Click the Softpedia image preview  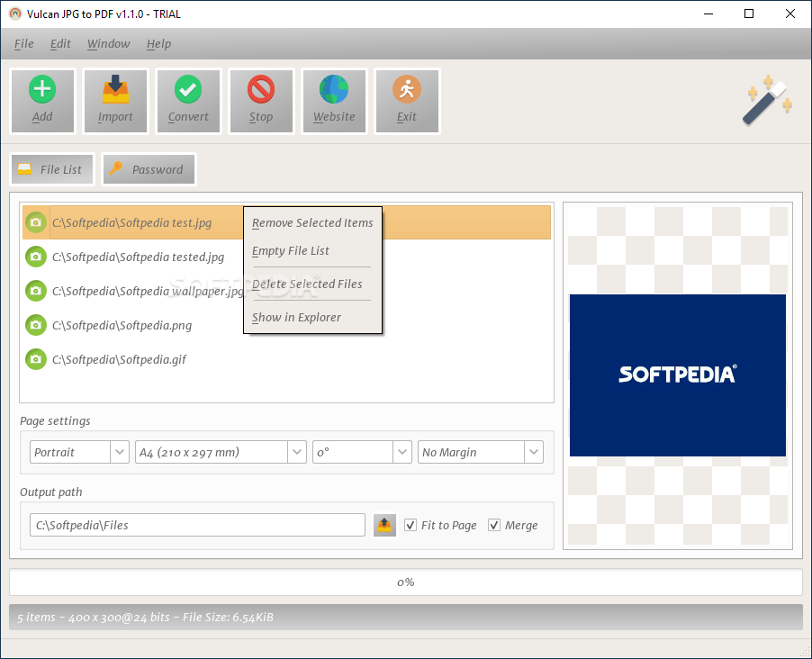(x=677, y=375)
